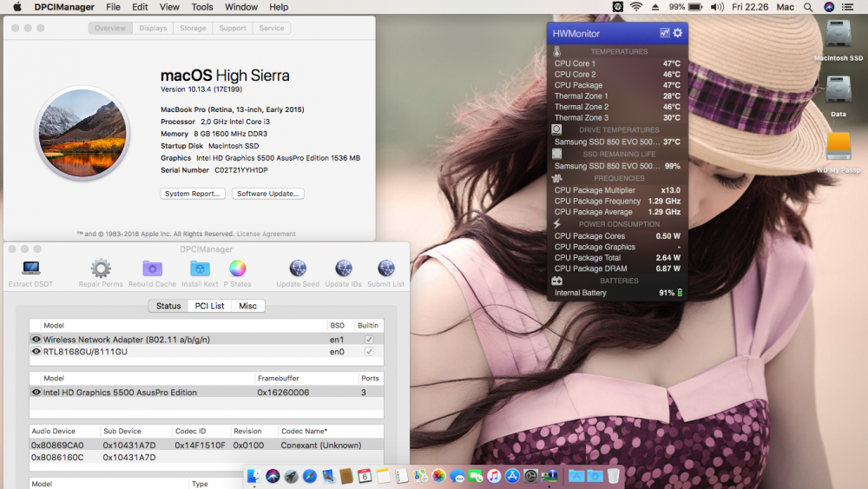Open Photos app in the Dock
Viewport: 868px width, 489px height.
(438, 476)
